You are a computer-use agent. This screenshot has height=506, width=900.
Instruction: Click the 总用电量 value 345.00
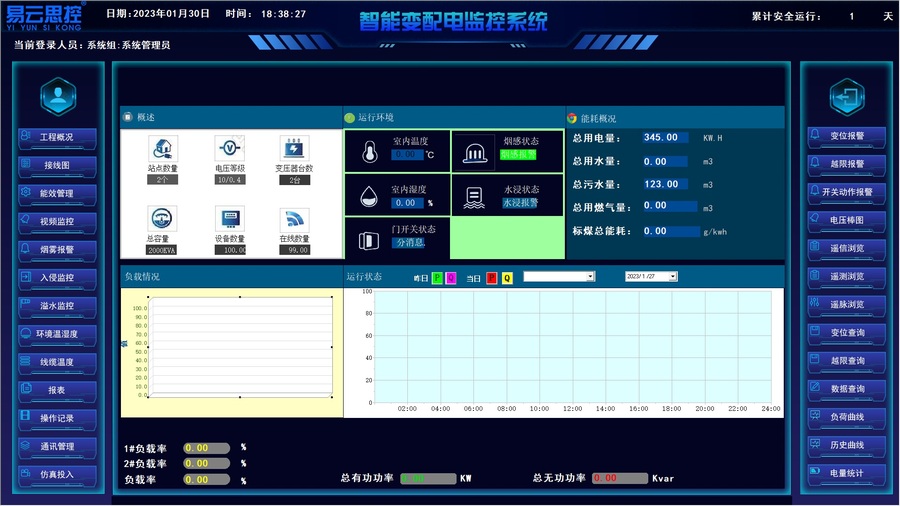(664, 138)
